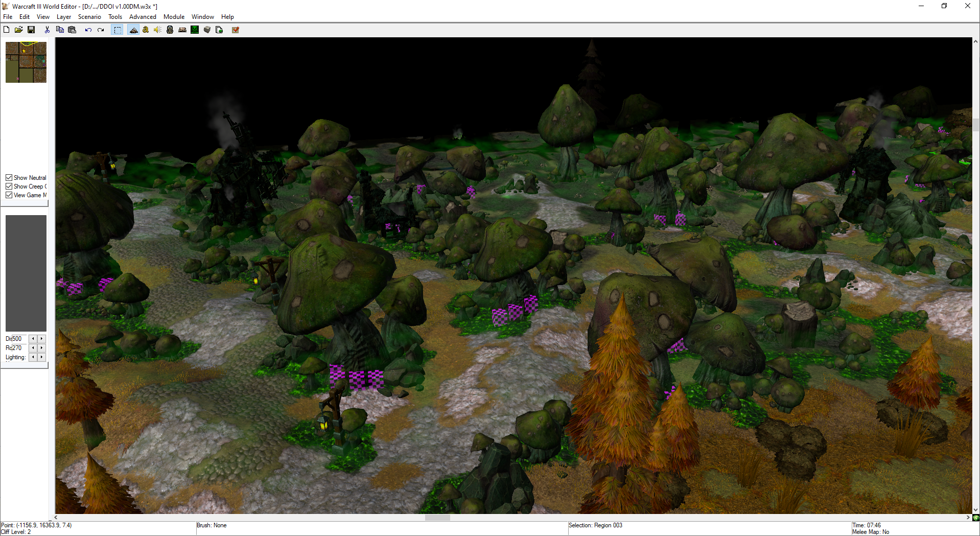Open the Object Editor helmet icon
This screenshot has height=536, width=980.
pyautogui.click(x=170, y=30)
